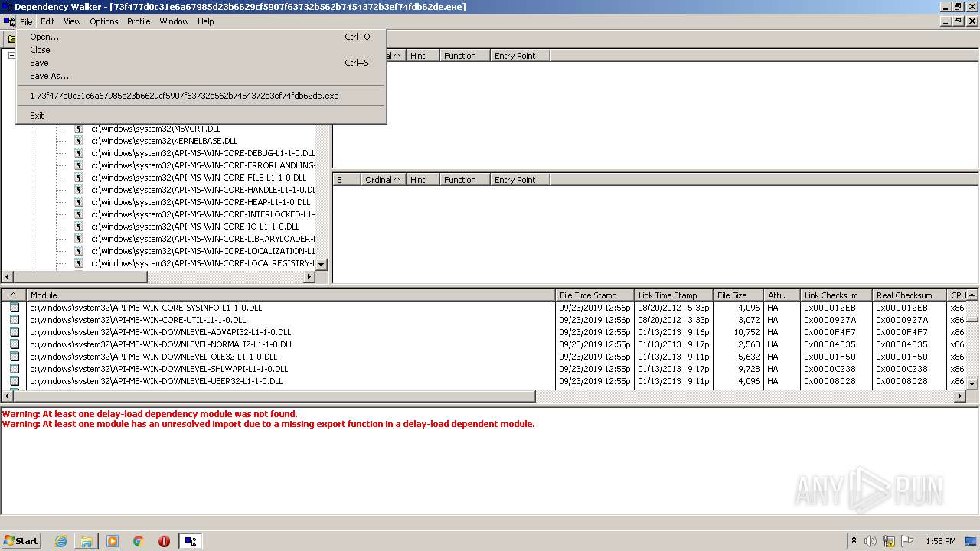Sort module list by Module column

[291, 295]
